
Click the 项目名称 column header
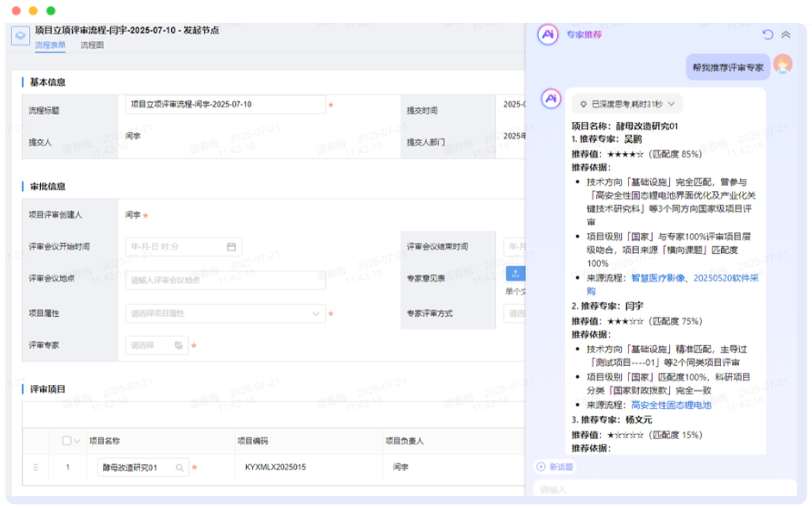pyautogui.click(x=105, y=441)
